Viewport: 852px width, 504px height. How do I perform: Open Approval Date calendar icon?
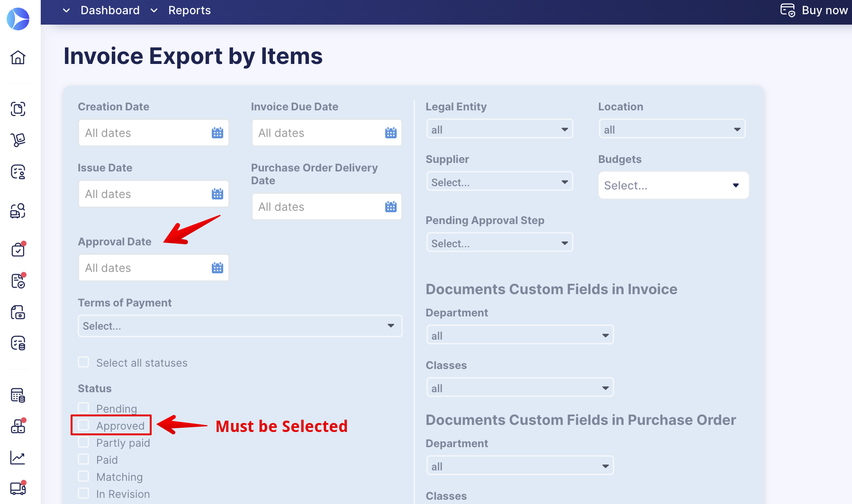click(x=218, y=268)
